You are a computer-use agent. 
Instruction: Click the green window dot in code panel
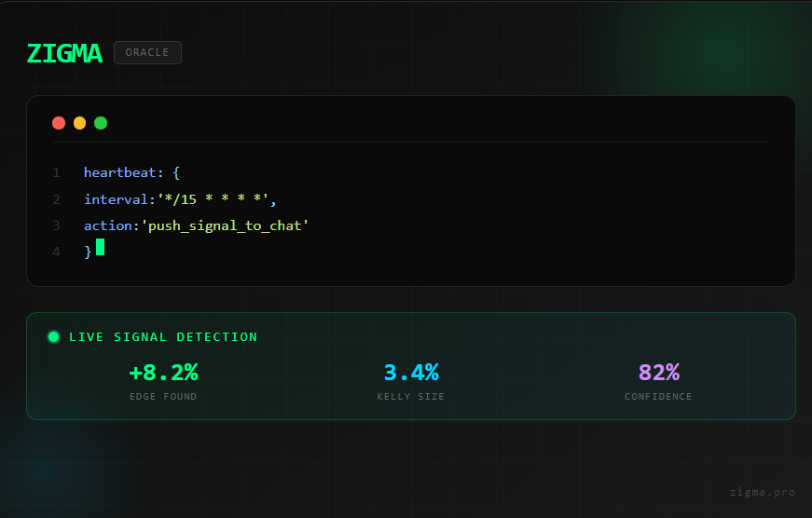[101, 123]
